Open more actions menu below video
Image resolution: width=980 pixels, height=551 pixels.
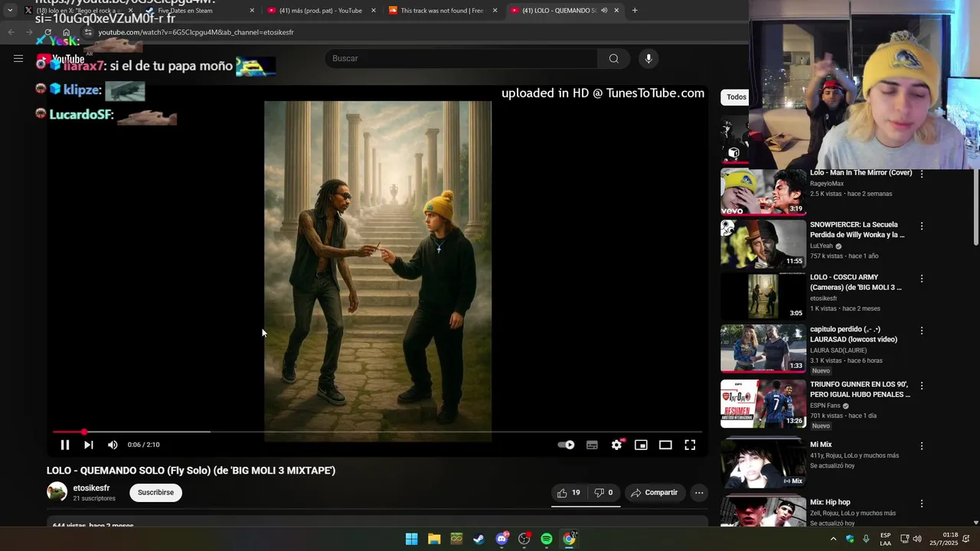[x=699, y=493]
